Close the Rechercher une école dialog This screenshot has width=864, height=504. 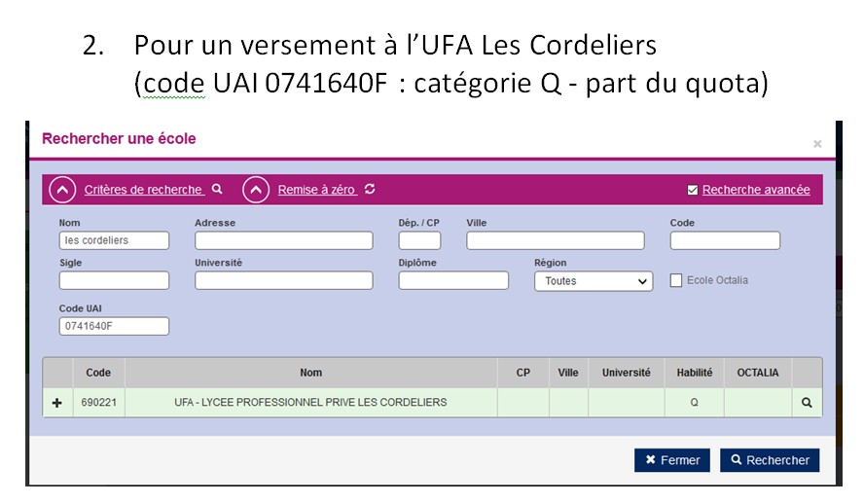[x=817, y=144]
